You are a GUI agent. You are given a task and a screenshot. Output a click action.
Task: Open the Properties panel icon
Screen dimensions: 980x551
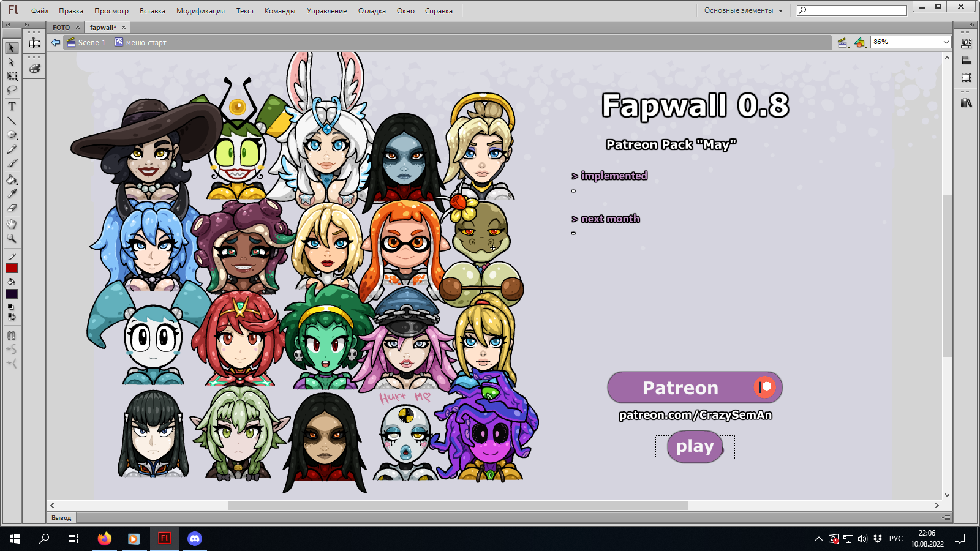pyautogui.click(x=967, y=43)
